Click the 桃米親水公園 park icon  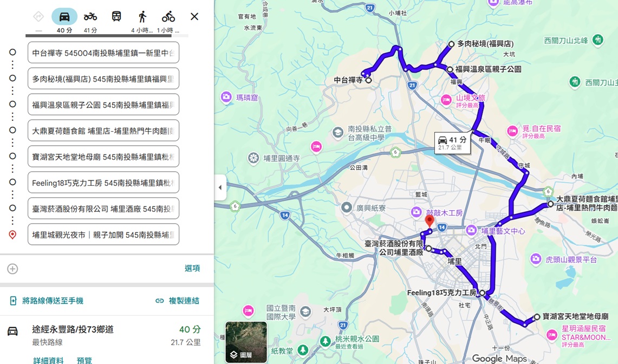326,341
